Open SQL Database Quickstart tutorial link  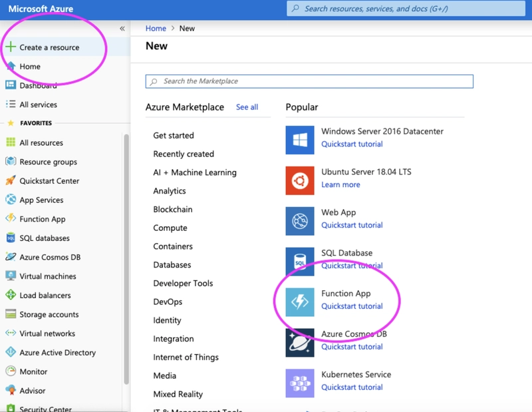point(352,266)
